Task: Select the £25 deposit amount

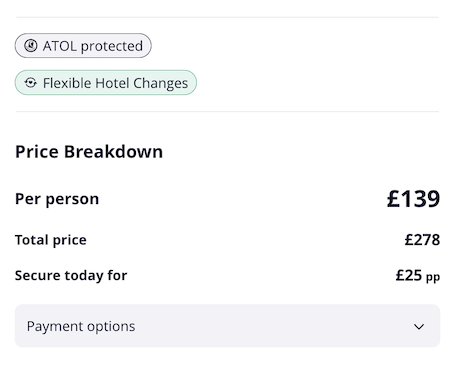Action: pyautogui.click(x=409, y=276)
